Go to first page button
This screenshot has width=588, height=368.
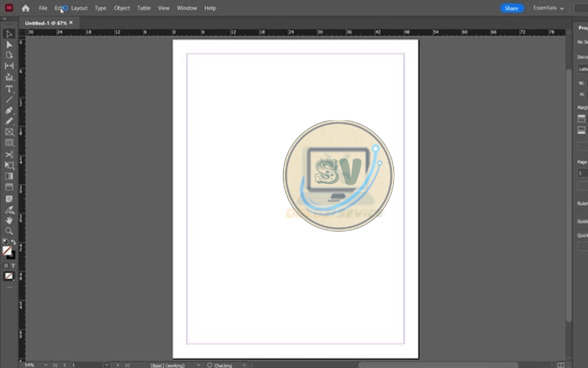click(x=55, y=364)
